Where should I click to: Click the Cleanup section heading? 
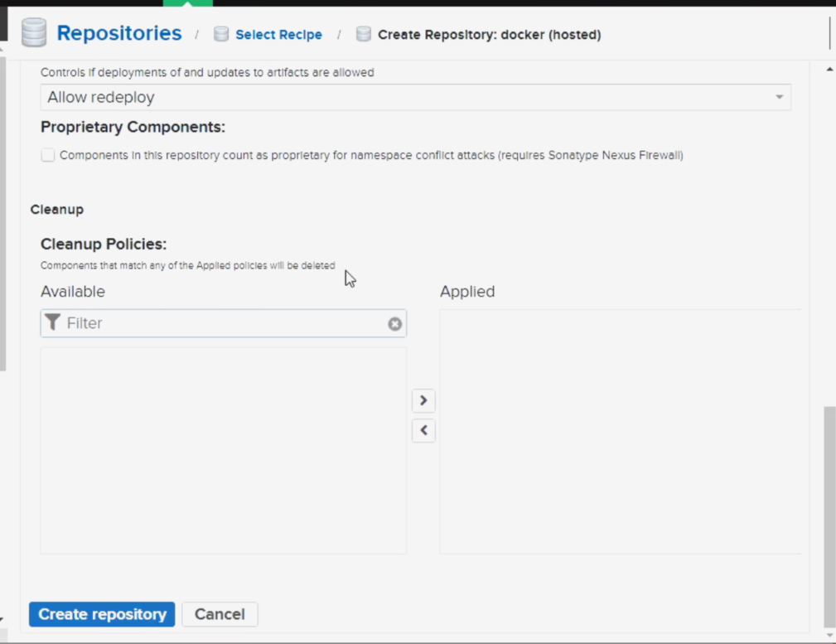coord(57,210)
